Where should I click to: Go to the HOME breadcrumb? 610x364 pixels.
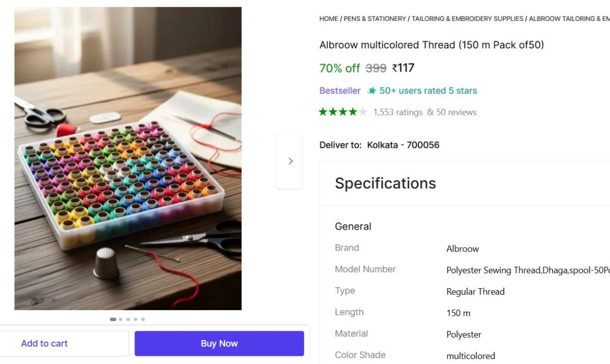tap(328, 19)
